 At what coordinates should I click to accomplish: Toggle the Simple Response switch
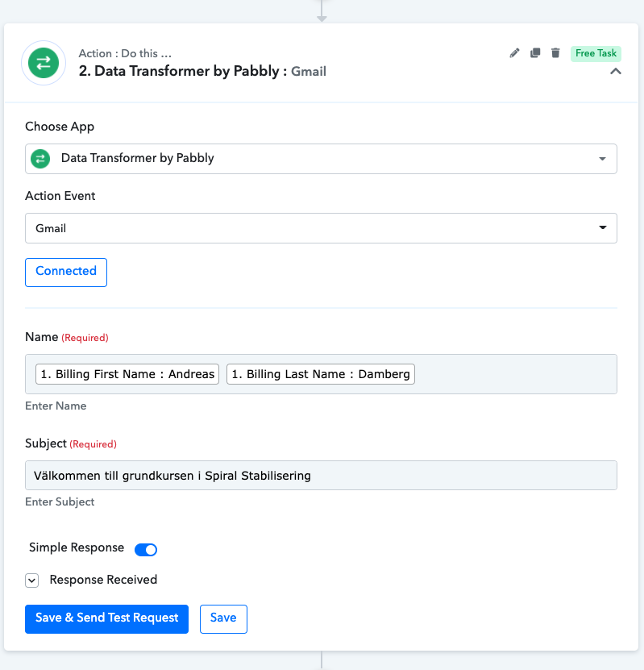point(146,550)
